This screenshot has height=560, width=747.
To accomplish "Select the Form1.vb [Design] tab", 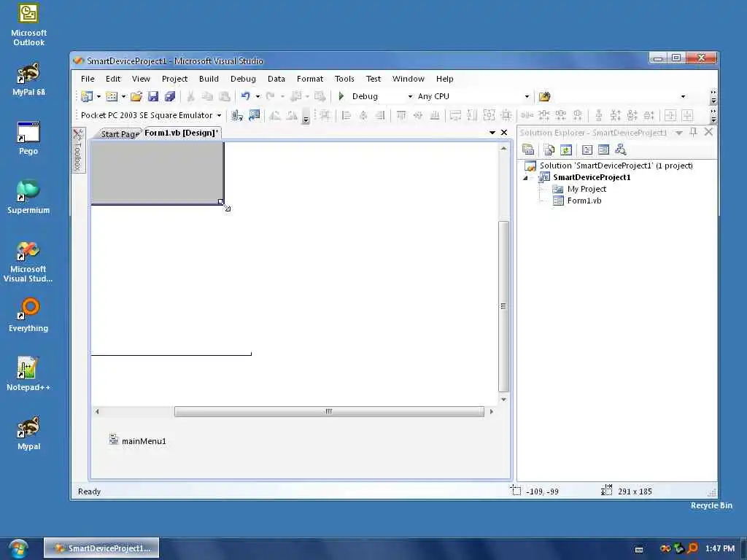I will (181, 133).
